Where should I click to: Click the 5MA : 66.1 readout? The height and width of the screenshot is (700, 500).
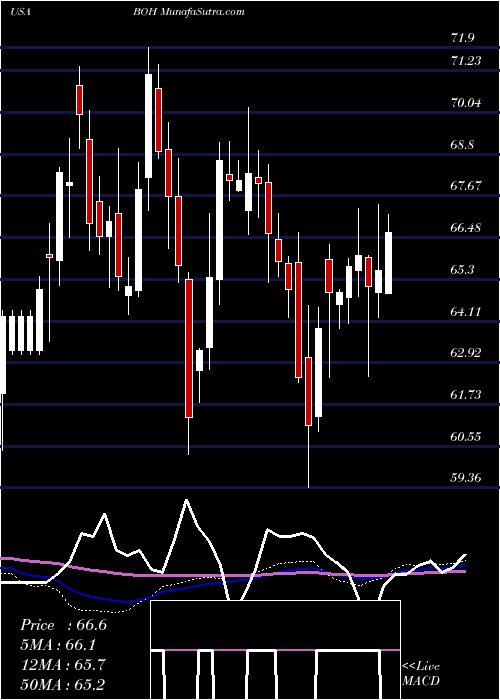click(58, 645)
